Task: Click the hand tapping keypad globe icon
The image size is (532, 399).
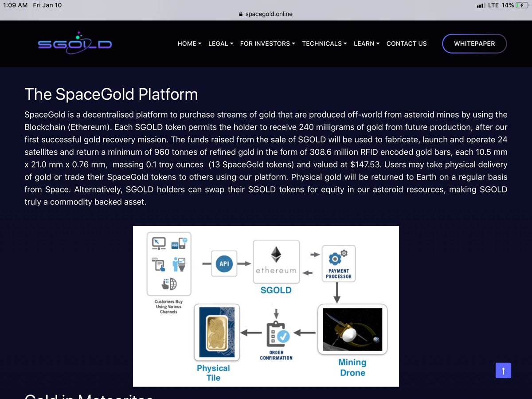Action: [169, 284]
